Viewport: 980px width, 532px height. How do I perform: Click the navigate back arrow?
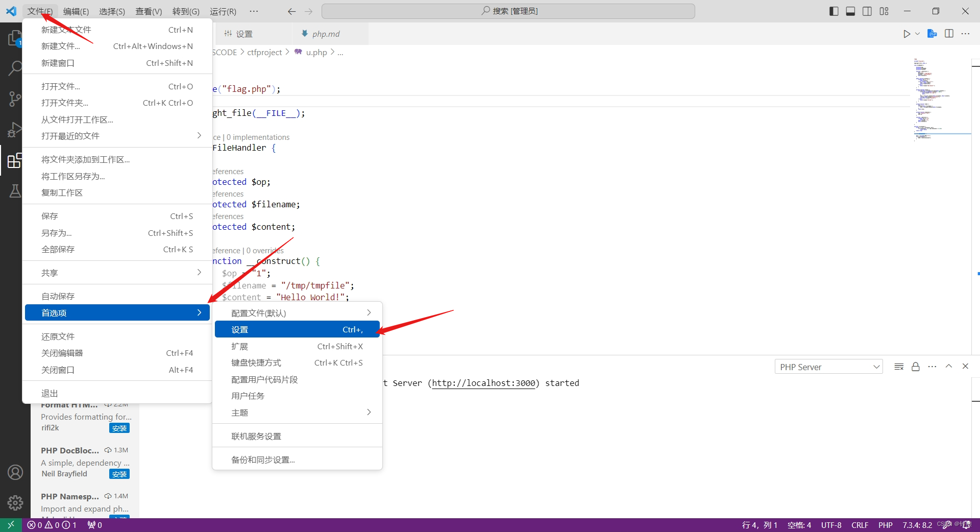pos(291,11)
